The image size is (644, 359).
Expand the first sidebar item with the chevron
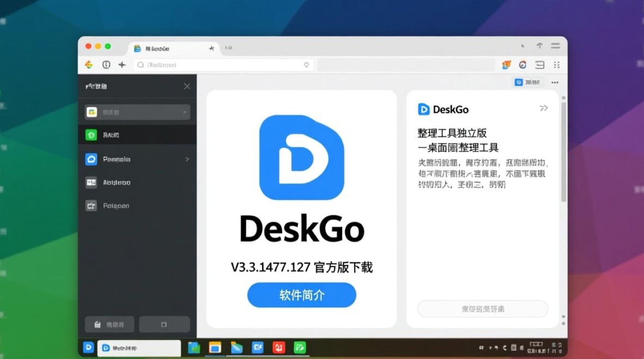point(186,112)
